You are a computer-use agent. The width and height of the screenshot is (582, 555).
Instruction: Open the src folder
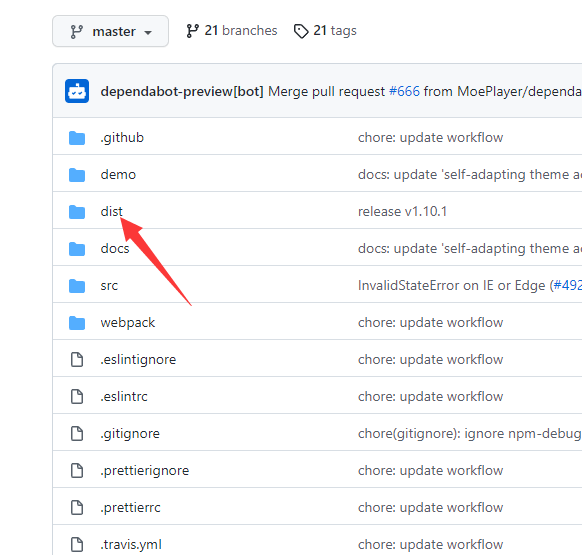109,286
